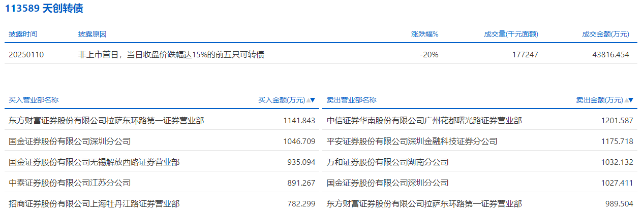This screenshot has width=644, height=212.
Task: Click the 成交金额(万元) column header
Action: [x=606, y=34]
